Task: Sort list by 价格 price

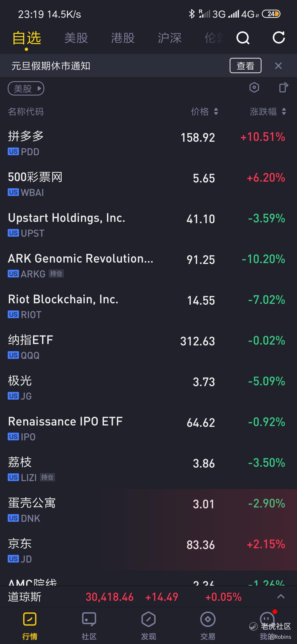Action: click(x=205, y=111)
